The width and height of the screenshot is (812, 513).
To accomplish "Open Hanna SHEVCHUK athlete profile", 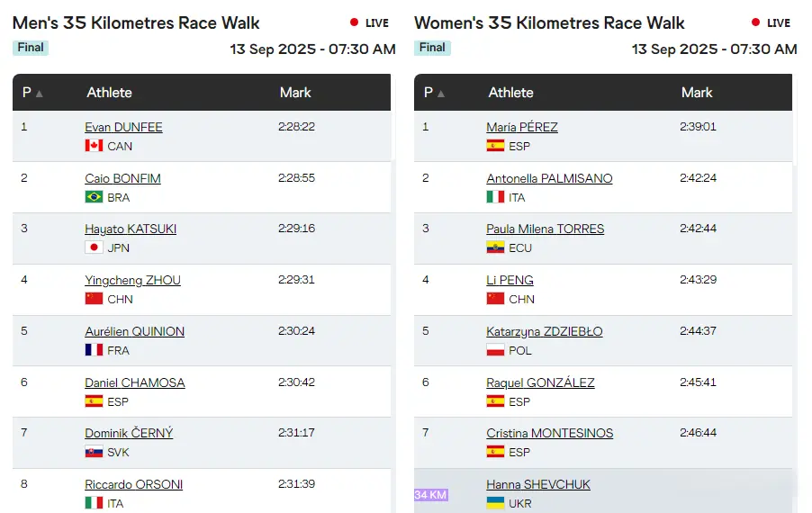I will pyautogui.click(x=538, y=484).
